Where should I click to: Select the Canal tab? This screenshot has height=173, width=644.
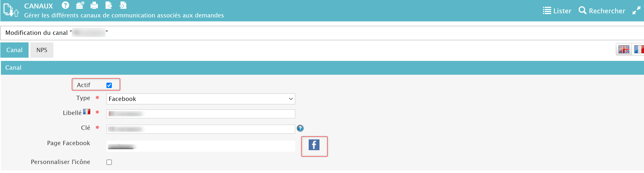pyautogui.click(x=15, y=50)
